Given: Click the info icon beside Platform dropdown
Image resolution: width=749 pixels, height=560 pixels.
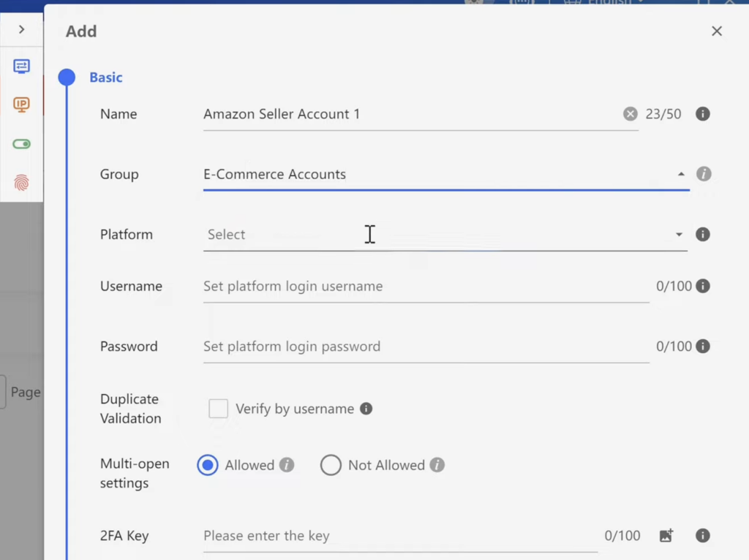Looking at the screenshot, I should (x=702, y=235).
